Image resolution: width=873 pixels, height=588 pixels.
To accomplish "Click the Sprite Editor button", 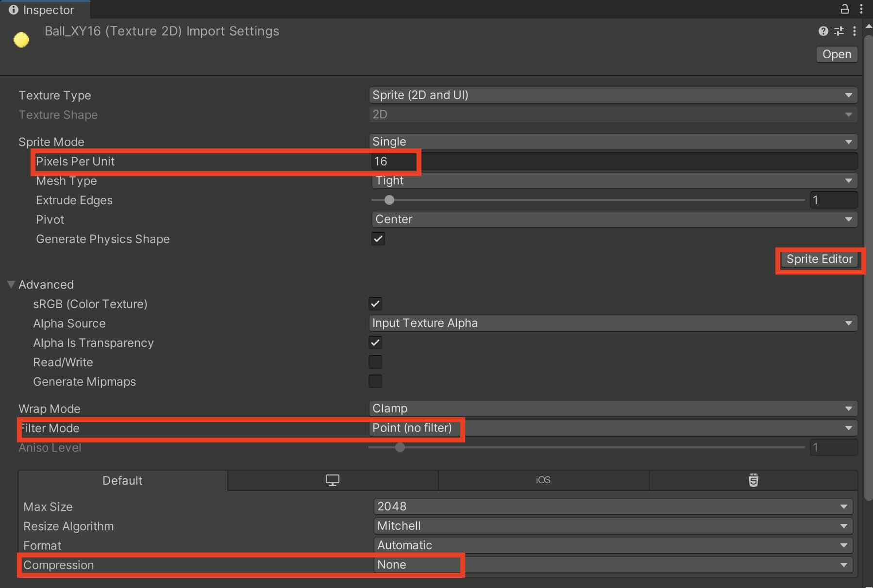I will pos(819,259).
